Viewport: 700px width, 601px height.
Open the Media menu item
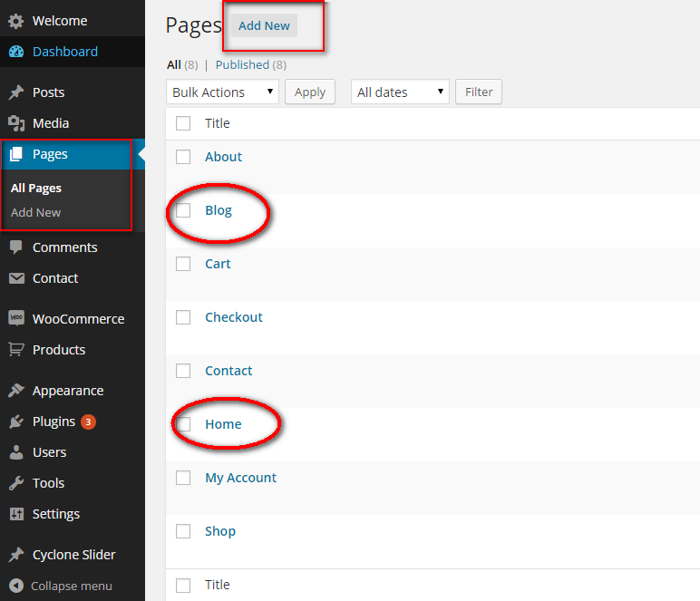pos(73,123)
